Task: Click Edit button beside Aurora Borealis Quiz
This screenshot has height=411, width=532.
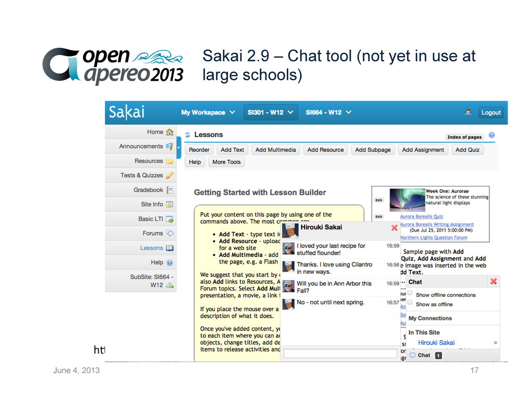Action: click(379, 217)
